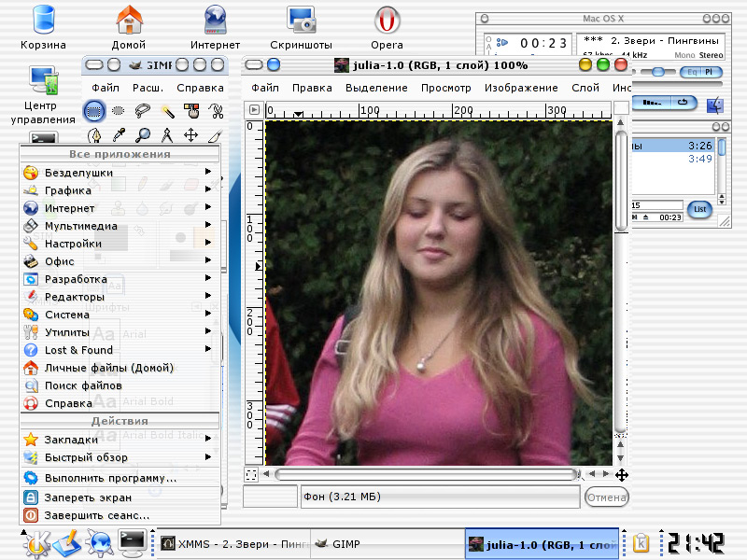
Task: Select the Measure compass tool
Action: (167, 135)
